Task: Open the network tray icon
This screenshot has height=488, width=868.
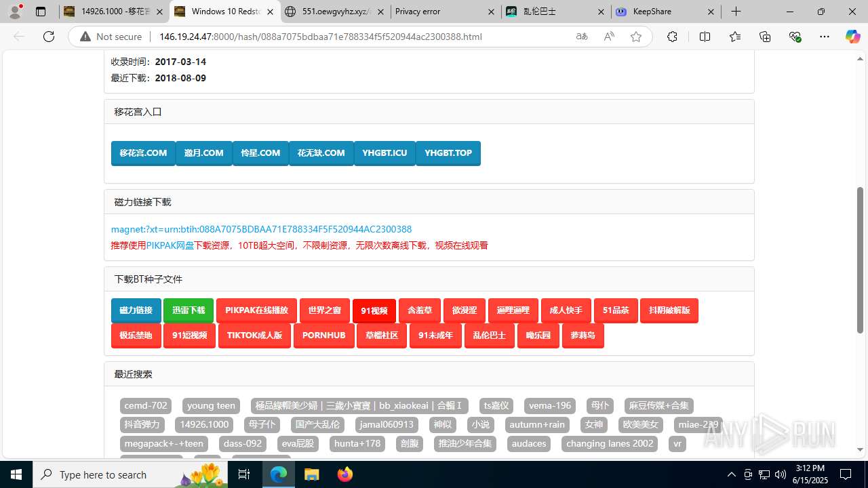Action: (x=764, y=474)
